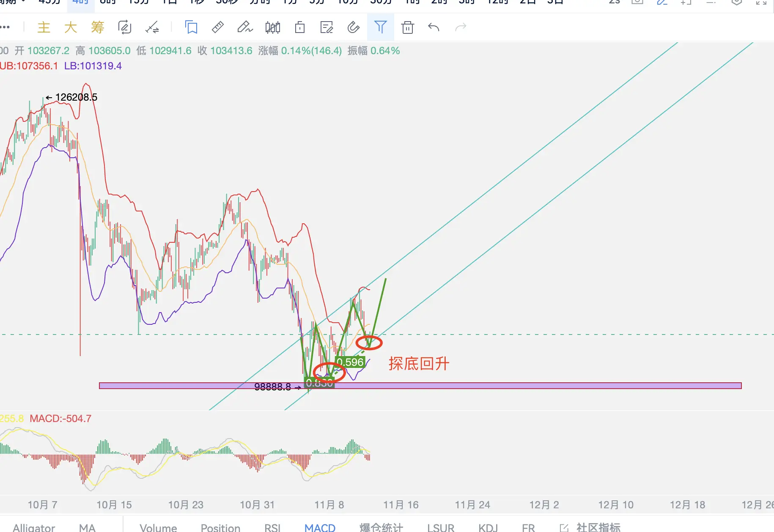The image size is (774, 532).
Task: Select the active MACD indicator tab
Action: click(320, 527)
